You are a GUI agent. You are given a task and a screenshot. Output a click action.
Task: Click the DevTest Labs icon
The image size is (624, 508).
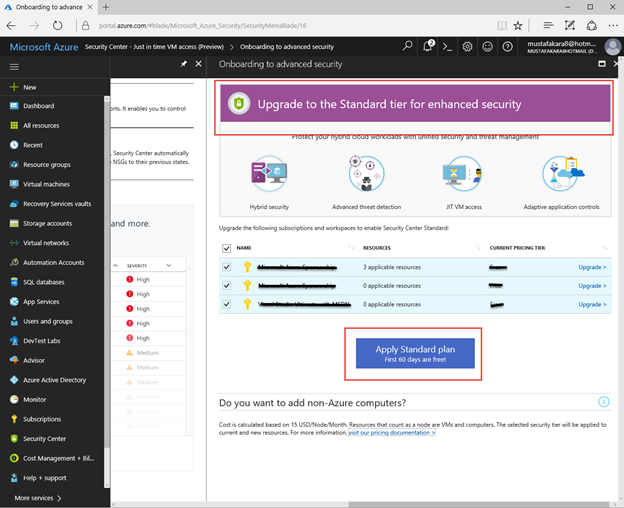pyautogui.click(x=14, y=341)
